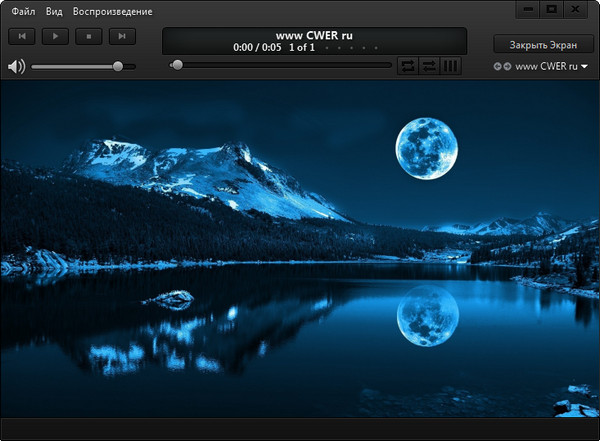Viewport: 600px width, 441px height.
Task: Toggle the equalizer bars button
Action: click(x=450, y=66)
